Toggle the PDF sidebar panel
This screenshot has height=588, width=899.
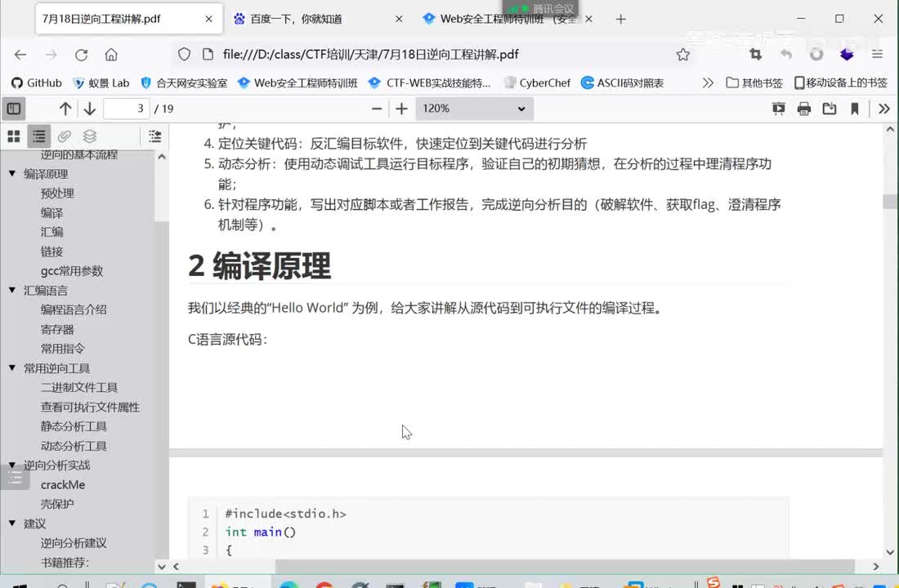(14, 109)
